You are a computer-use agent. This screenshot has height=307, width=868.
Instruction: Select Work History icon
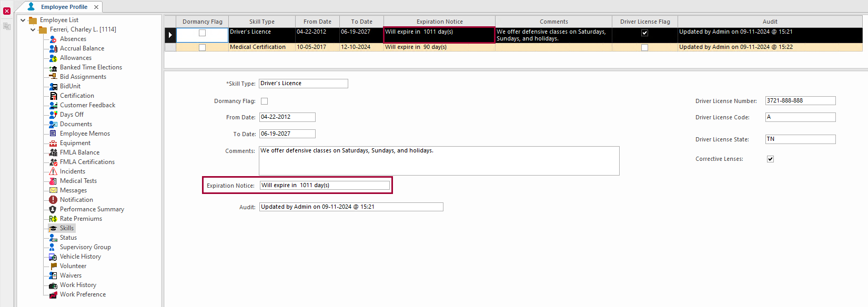53,285
